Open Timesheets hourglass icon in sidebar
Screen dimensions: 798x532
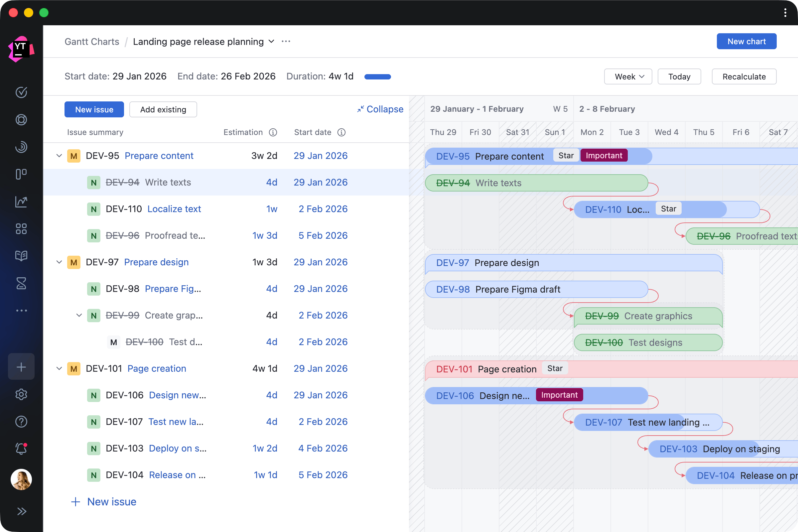[21, 283]
